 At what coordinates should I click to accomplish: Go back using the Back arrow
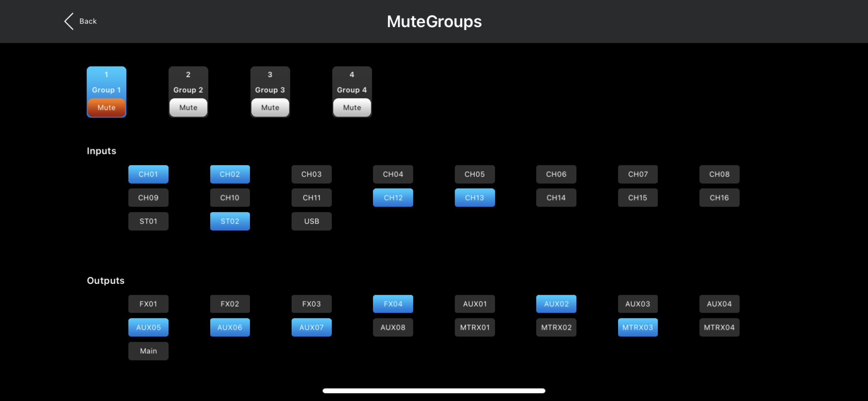[80, 21]
